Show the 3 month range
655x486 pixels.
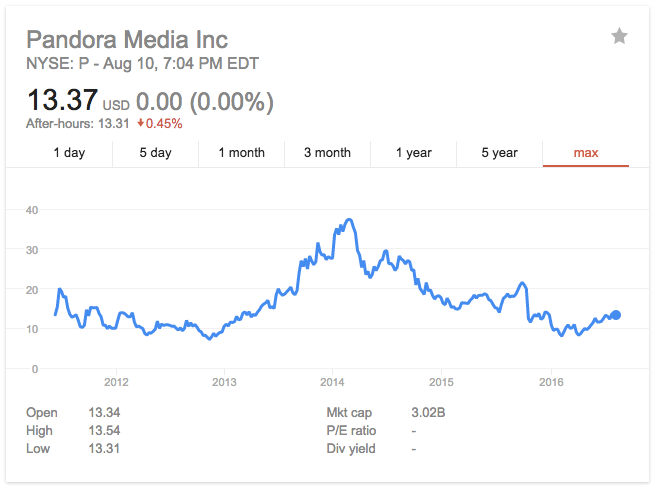point(328,153)
